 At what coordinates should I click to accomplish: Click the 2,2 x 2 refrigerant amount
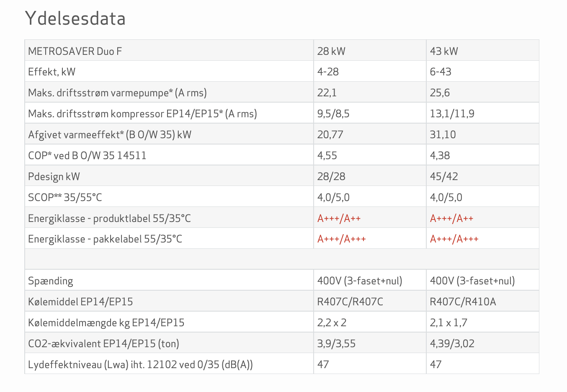pos(332,322)
